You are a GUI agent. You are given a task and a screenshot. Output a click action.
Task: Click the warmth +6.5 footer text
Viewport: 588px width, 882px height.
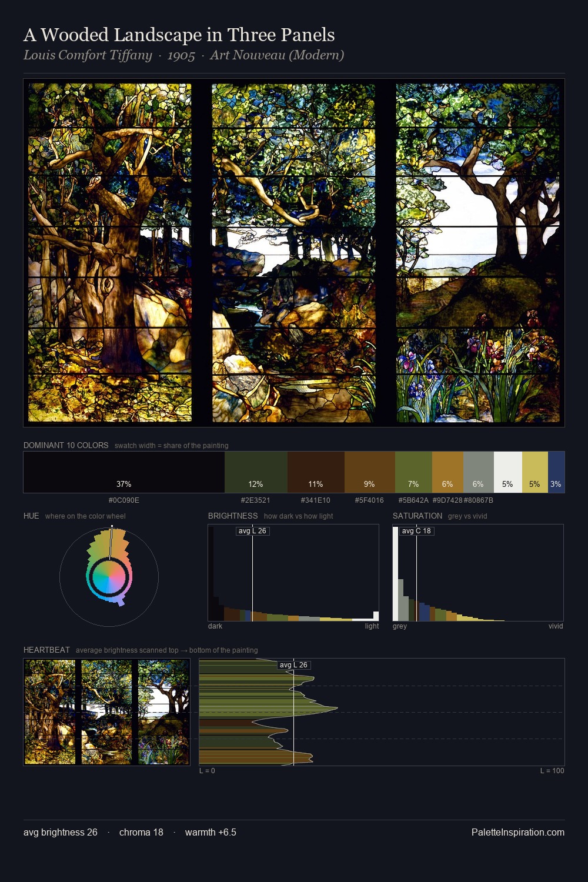[x=211, y=833]
